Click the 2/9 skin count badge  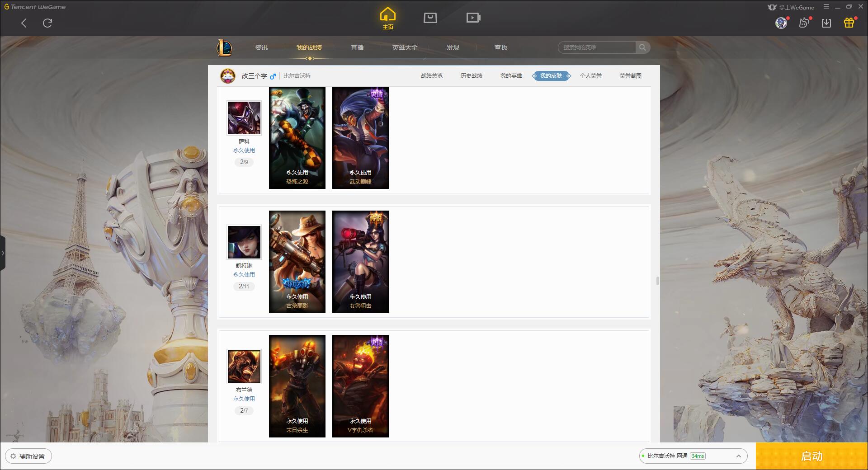244,162
